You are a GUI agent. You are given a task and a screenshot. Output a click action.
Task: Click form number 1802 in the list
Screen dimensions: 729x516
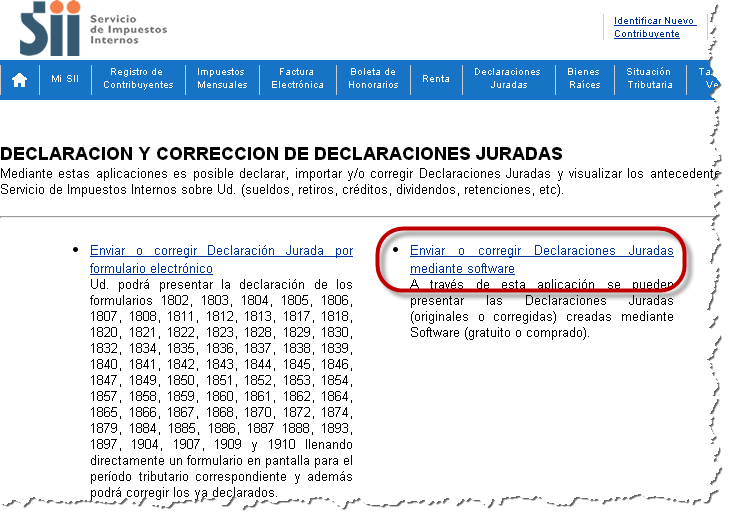click(176, 300)
